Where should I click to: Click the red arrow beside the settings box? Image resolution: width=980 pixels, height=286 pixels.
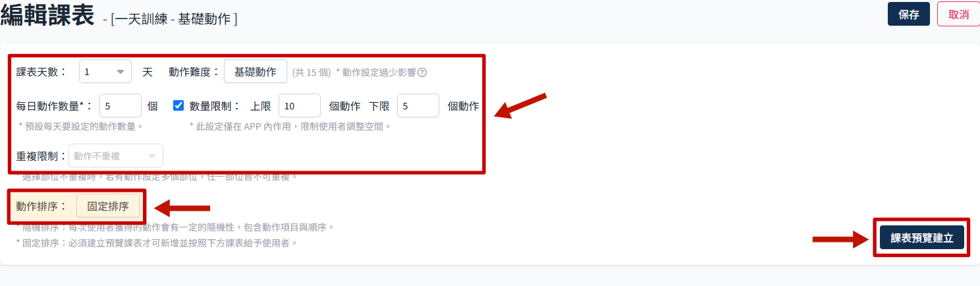(520, 107)
